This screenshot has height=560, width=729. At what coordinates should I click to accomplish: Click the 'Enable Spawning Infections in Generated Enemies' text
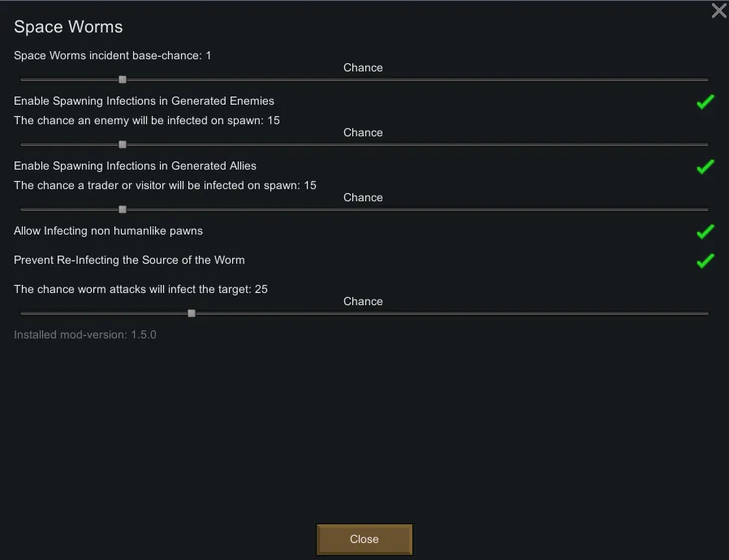pyautogui.click(x=144, y=101)
